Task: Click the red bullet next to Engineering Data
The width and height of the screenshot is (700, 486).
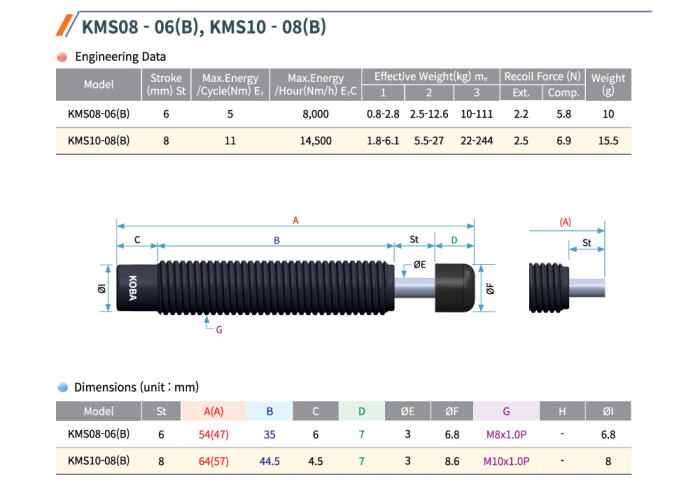Action: 62,57
